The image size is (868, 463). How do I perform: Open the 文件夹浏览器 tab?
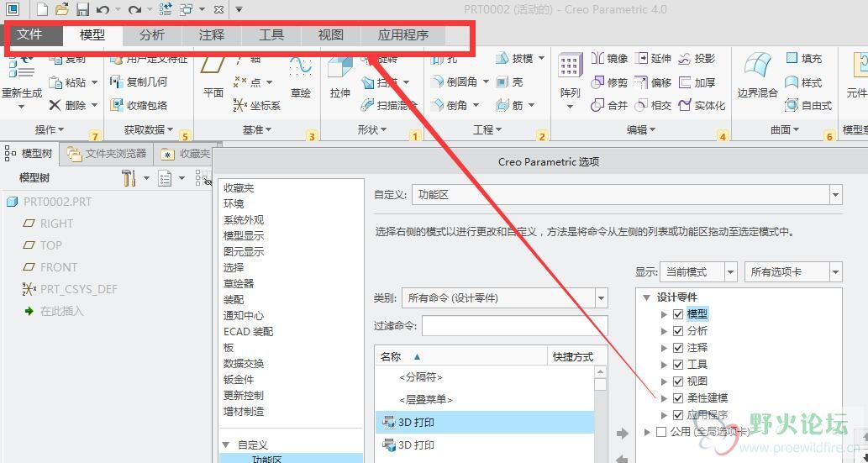(x=108, y=154)
